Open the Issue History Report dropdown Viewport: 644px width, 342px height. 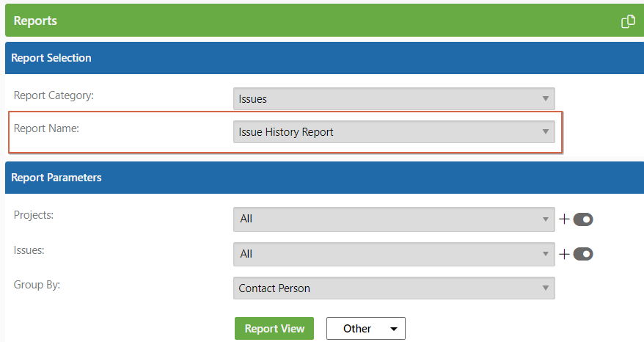(394, 131)
